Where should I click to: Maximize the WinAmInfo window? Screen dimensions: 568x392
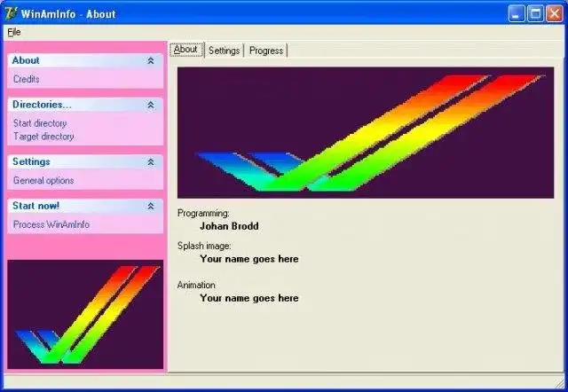click(x=535, y=14)
